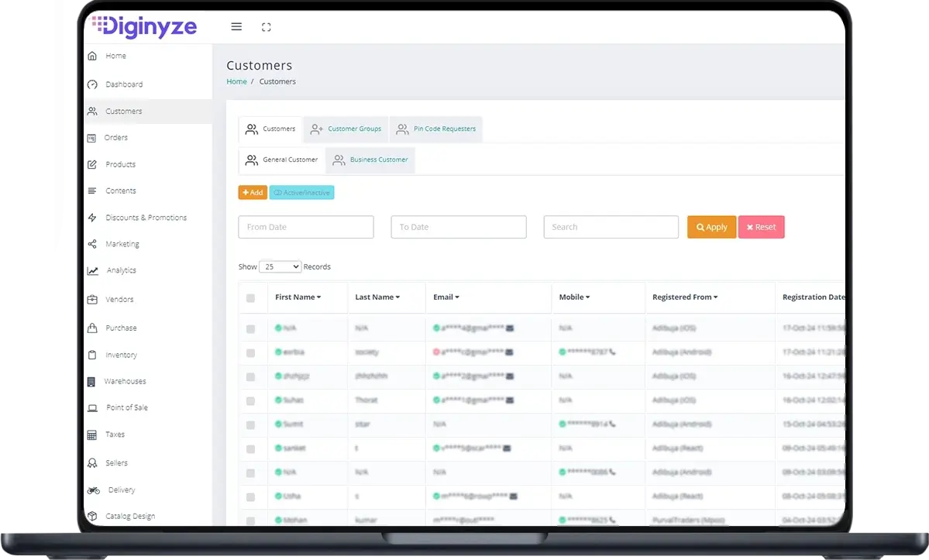Image resolution: width=929 pixels, height=560 pixels.
Task: Check the select-all checkbox in table header
Action: tap(250, 298)
